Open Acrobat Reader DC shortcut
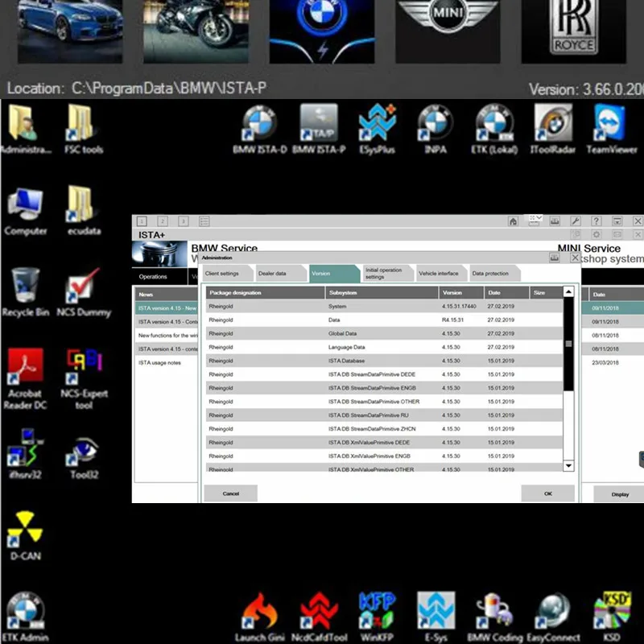The width and height of the screenshot is (644, 644). tap(26, 378)
